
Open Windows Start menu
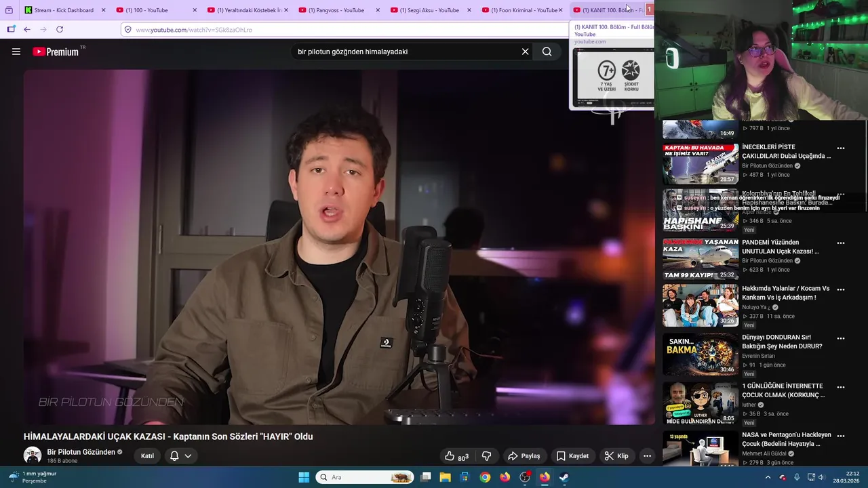point(304,477)
